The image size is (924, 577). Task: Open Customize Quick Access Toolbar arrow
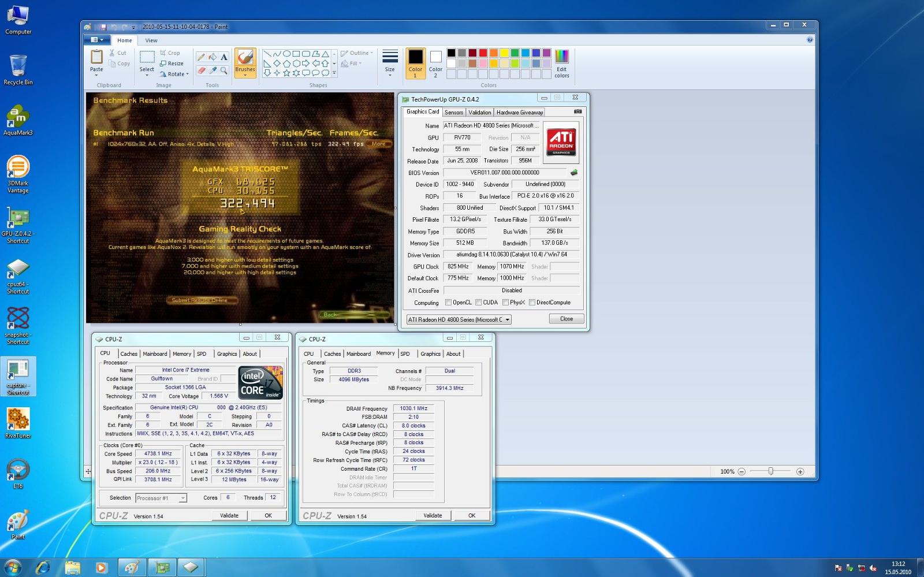point(133,27)
